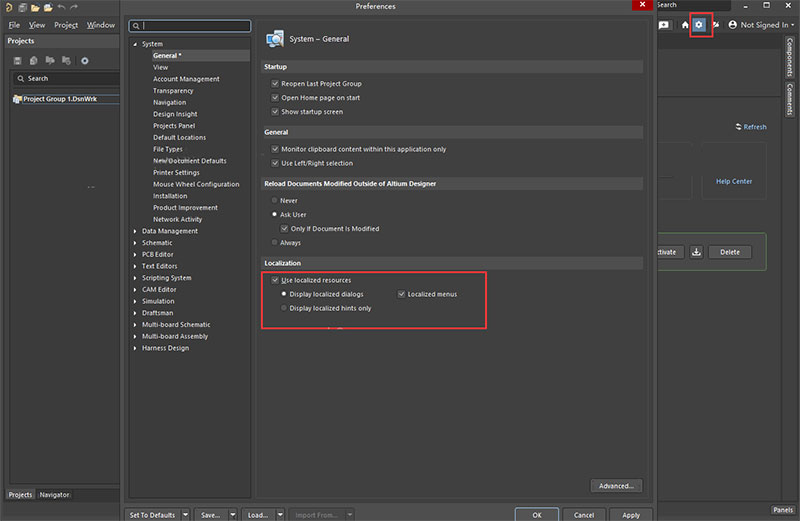800x521 pixels.
Task: Click the Altium logo icon in title bar
Action: (9, 7)
